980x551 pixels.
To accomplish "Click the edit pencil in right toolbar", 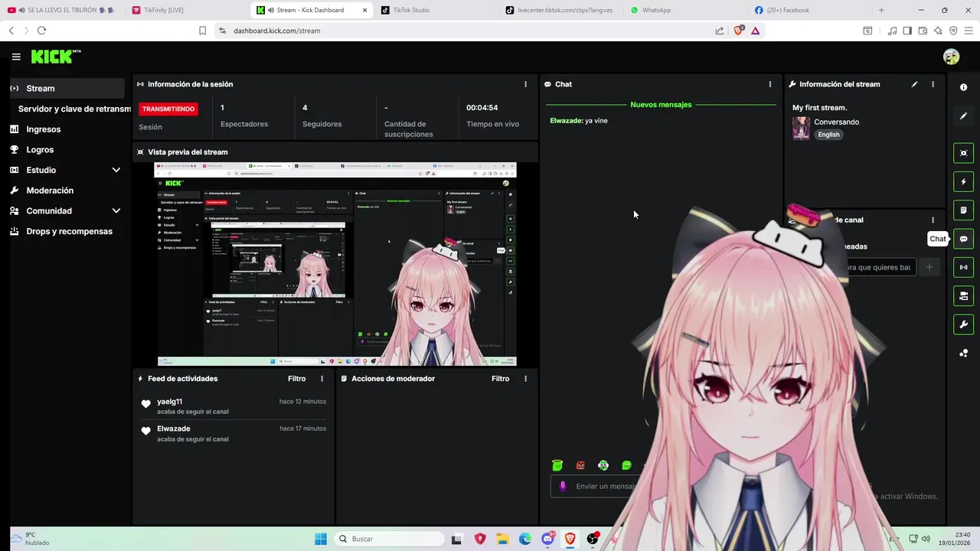I will [963, 116].
